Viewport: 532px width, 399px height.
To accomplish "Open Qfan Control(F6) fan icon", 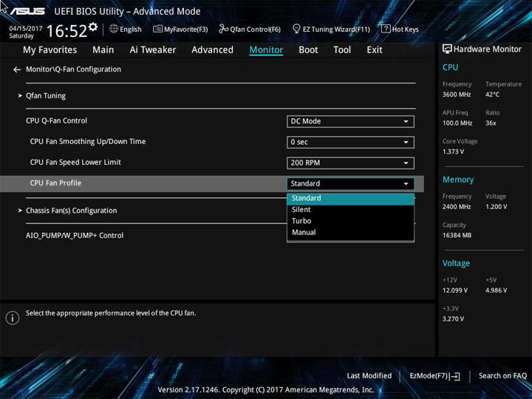I will coord(223,29).
